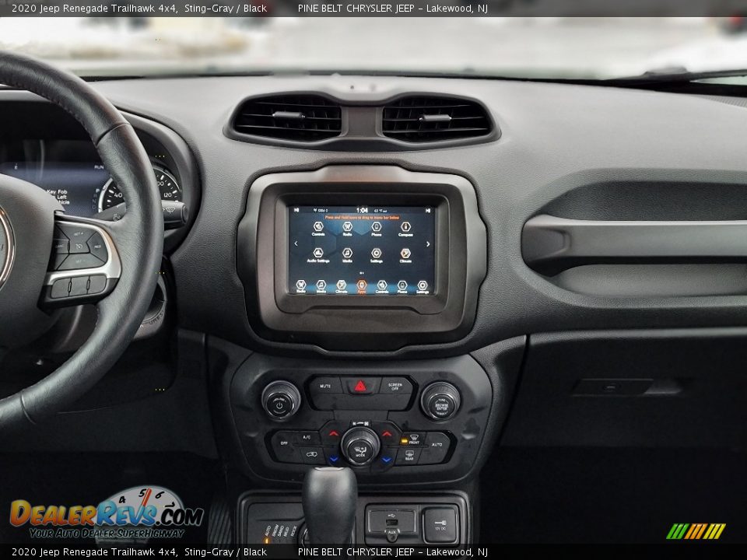Select Media in the bottom menu bar
This screenshot has width=747, height=560.
click(321, 287)
